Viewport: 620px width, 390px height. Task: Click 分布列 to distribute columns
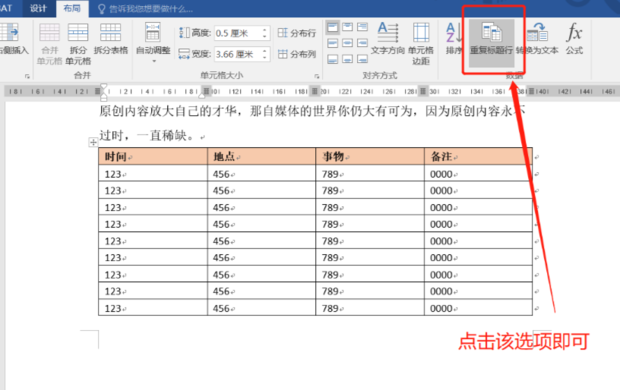point(297,54)
